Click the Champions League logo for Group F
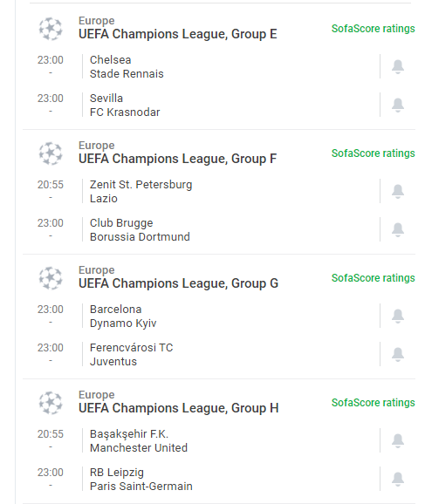The image size is (425, 504). [51, 153]
